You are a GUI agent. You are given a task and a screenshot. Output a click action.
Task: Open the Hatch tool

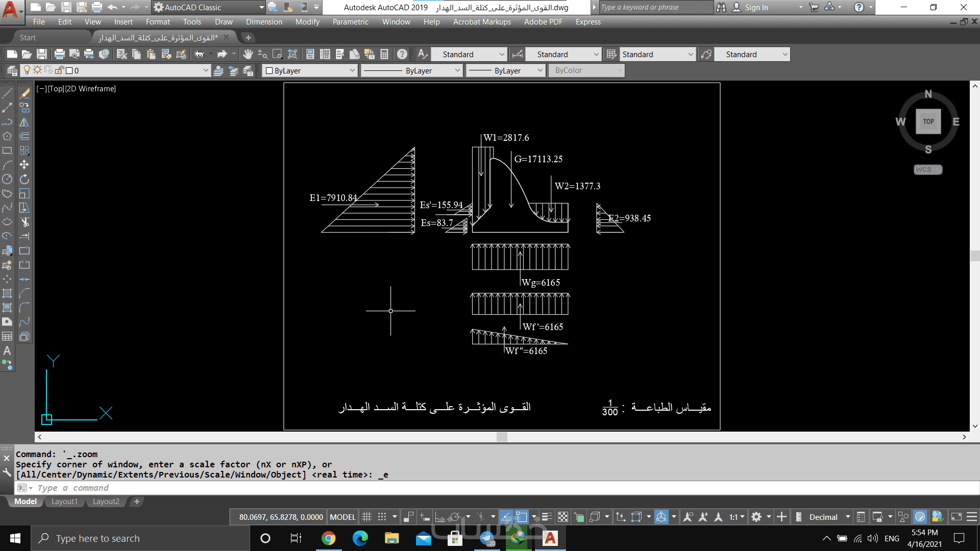[x=7, y=293]
